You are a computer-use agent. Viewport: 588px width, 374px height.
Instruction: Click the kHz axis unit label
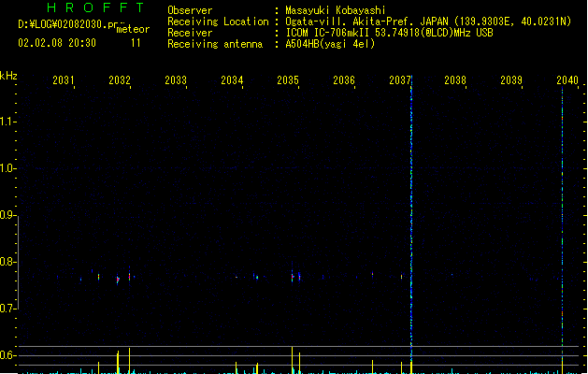8,76
